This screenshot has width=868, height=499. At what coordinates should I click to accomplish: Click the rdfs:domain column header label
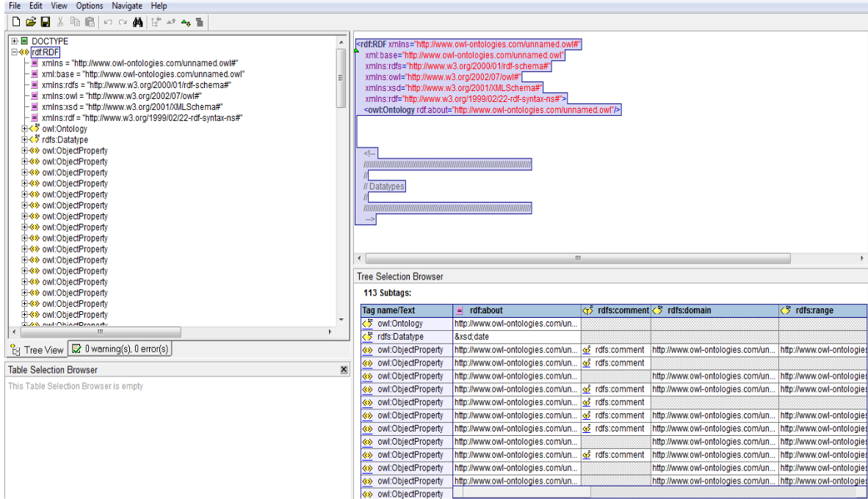tap(690, 310)
